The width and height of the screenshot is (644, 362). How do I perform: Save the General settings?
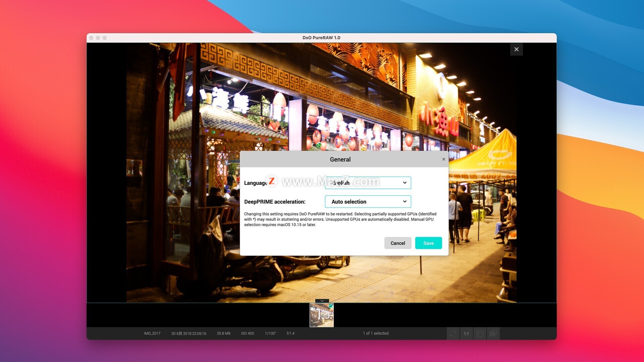428,243
